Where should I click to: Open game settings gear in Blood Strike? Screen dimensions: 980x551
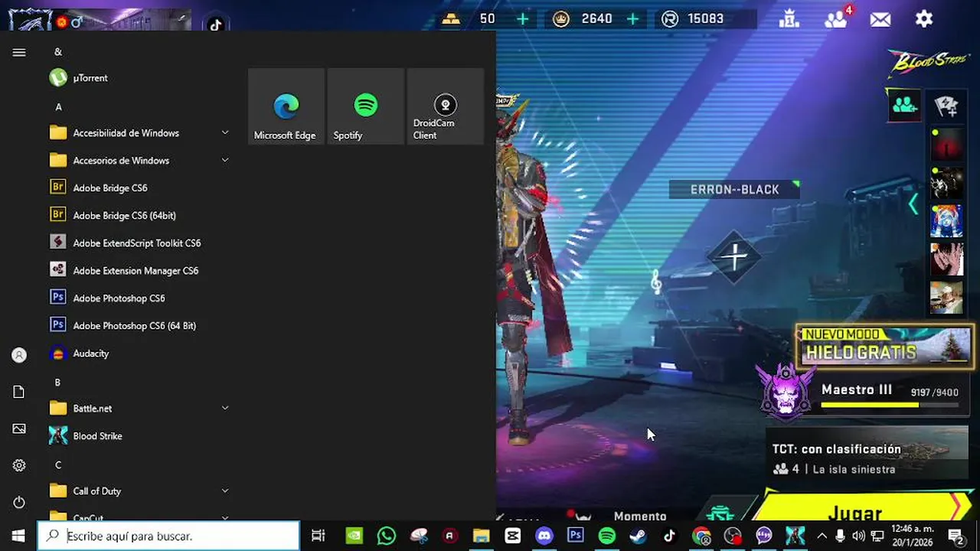coord(924,19)
